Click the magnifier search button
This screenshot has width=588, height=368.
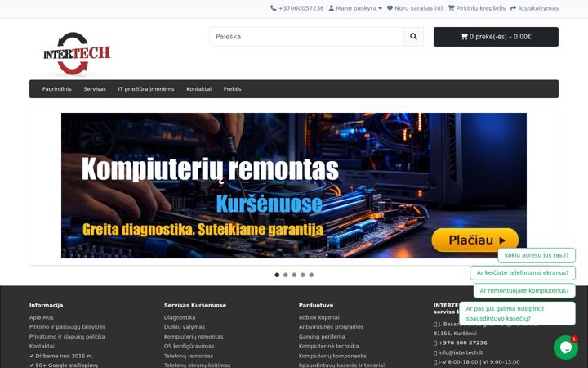click(x=413, y=37)
